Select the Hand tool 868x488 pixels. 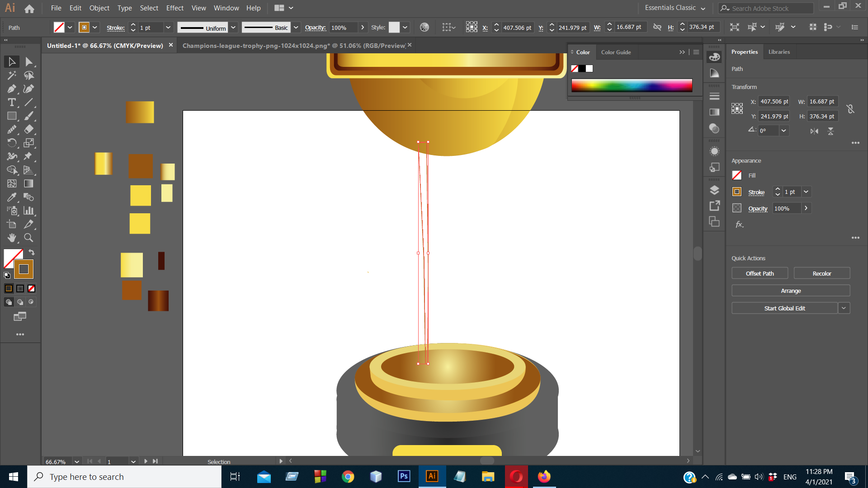(x=12, y=238)
